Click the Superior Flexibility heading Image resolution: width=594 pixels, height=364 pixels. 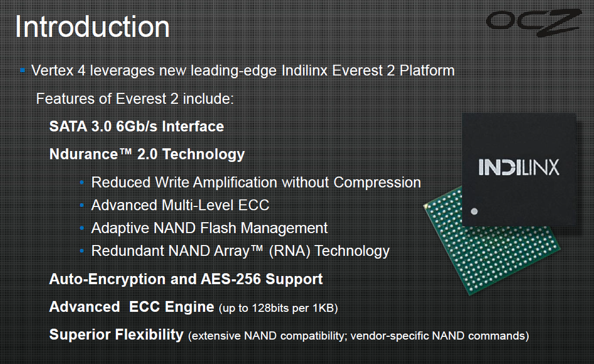[116, 335]
